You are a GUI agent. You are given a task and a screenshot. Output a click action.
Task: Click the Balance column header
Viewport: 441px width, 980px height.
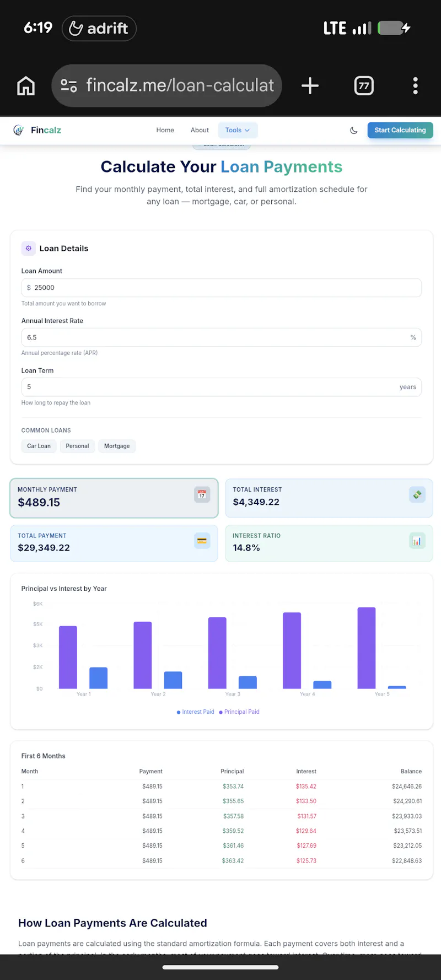(411, 772)
